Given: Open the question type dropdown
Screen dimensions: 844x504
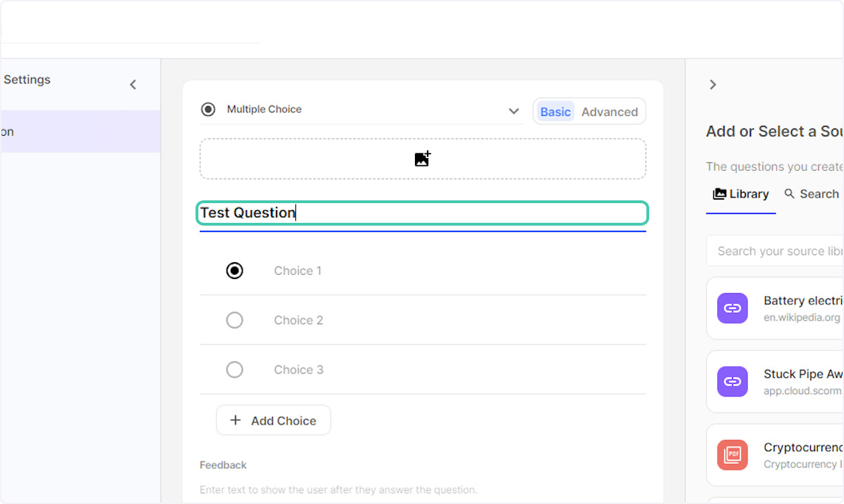Looking at the screenshot, I should click(x=513, y=110).
